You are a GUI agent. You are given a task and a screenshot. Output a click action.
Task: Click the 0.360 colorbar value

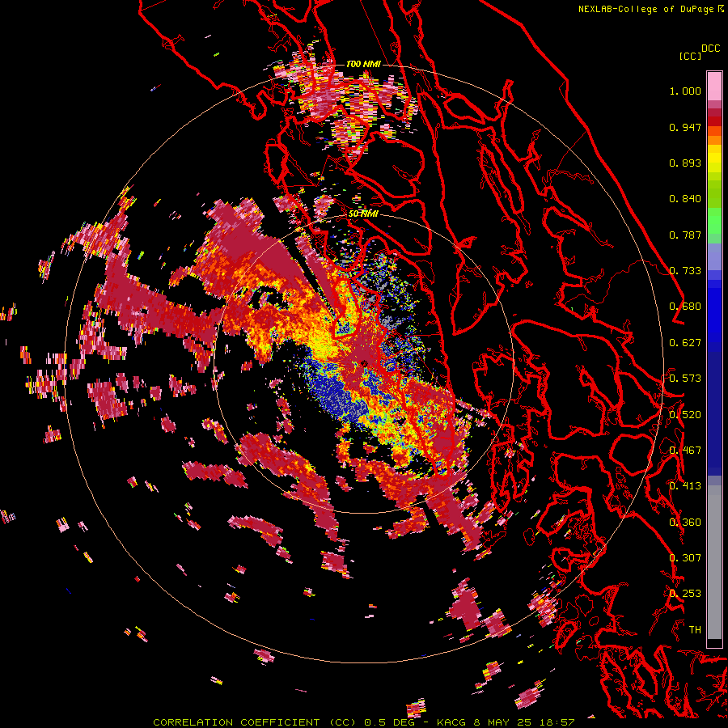point(685,523)
